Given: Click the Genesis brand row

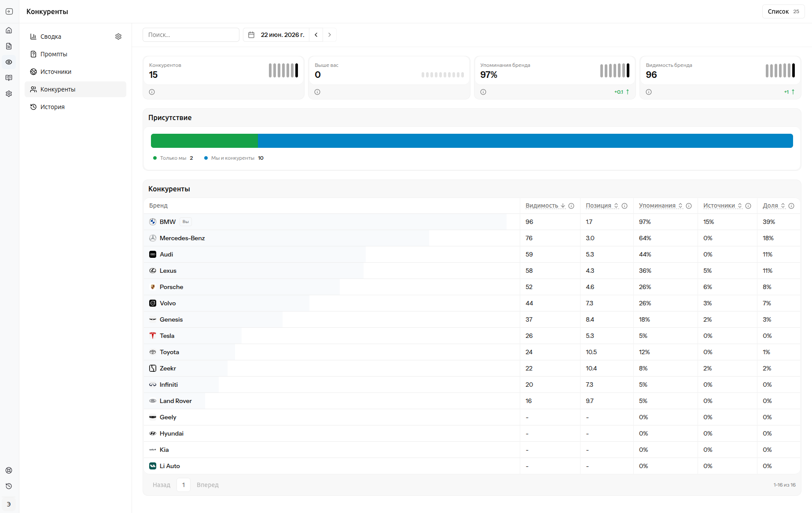Looking at the screenshot, I should (x=472, y=319).
